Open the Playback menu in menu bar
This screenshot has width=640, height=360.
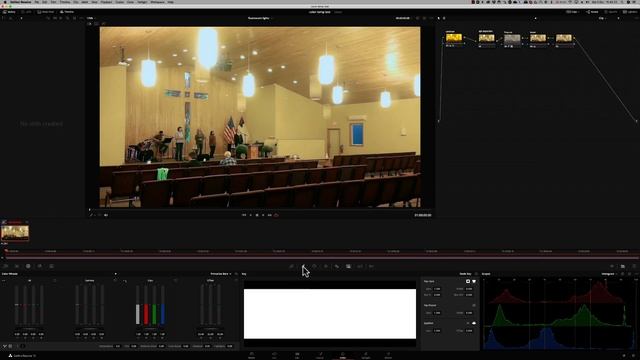pyautogui.click(x=106, y=2)
